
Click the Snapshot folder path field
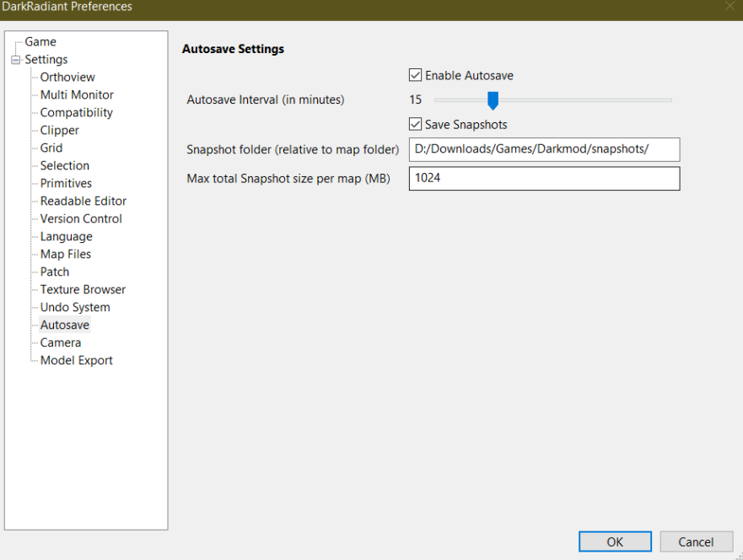[x=544, y=149]
